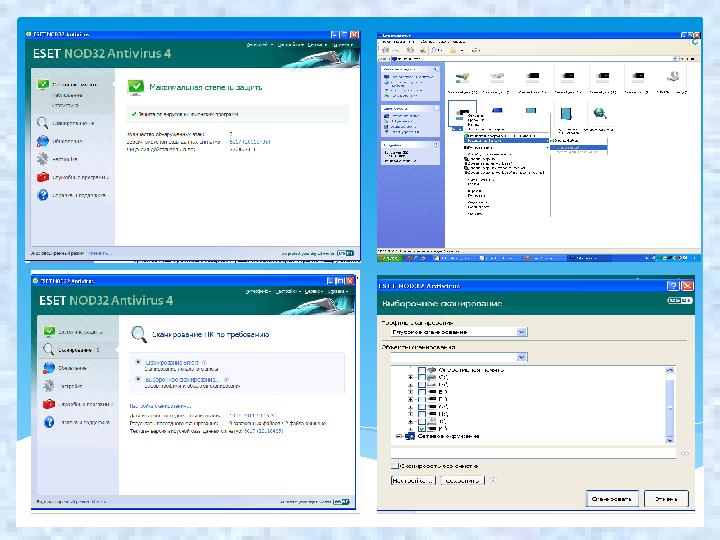The height and width of the screenshot is (540, 720).
Task: Click the "Отмена" button in the custom scan dialog
Action: pyautogui.click(x=666, y=499)
